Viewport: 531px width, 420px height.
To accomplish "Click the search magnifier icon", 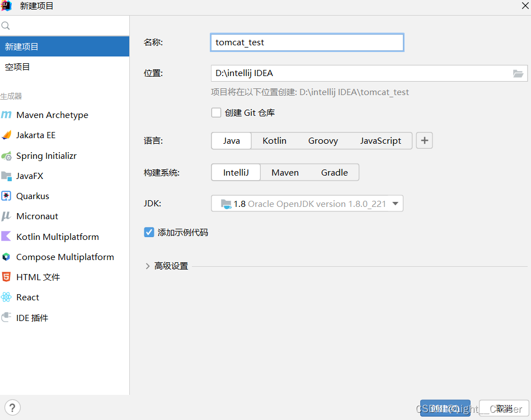I will coord(6,26).
